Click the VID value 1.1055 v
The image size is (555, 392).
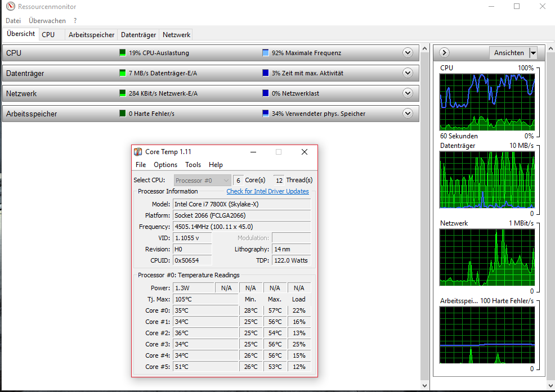coord(192,238)
